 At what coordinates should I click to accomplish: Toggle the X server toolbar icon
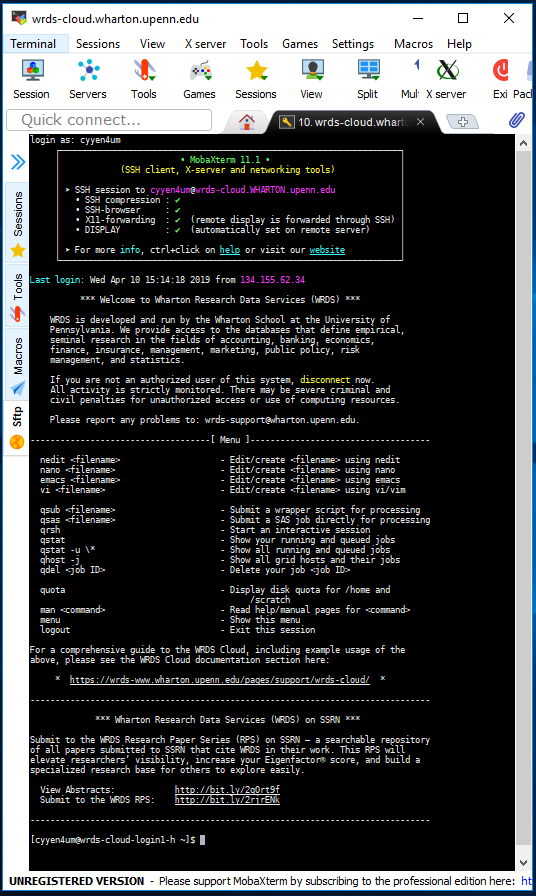(446, 79)
